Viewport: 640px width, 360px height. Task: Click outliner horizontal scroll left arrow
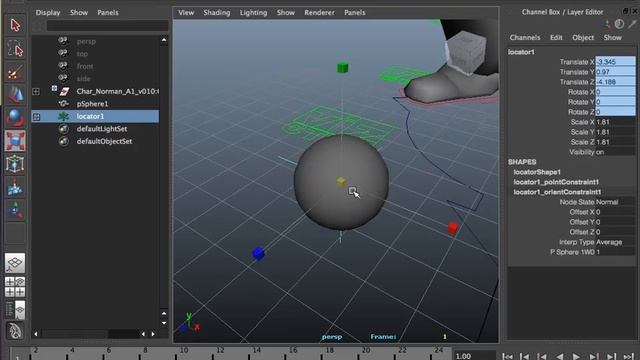tap(36, 334)
